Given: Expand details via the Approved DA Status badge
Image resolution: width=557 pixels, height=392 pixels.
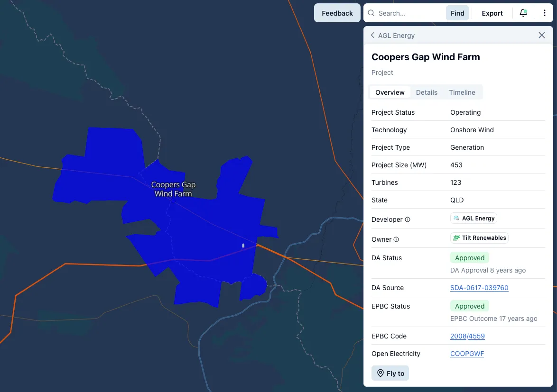Looking at the screenshot, I should (469, 257).
